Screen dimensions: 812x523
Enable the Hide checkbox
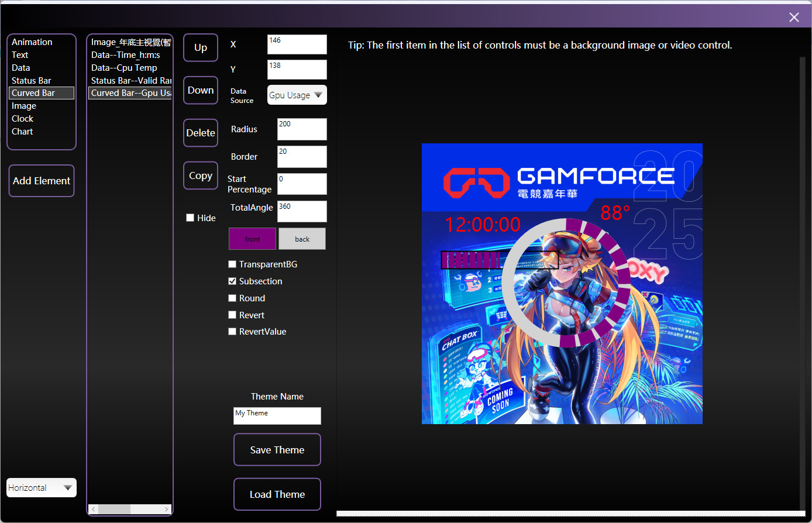[x=190, y=218]
